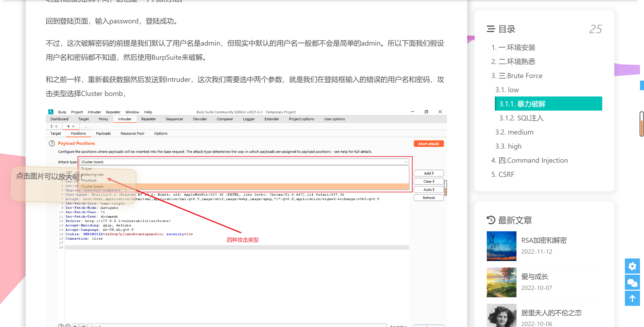The height and width of the screenshot is (327, 644).
Task: Select the Payloads sub-tab
Action: pyautogui.click(x=103, y=133)
